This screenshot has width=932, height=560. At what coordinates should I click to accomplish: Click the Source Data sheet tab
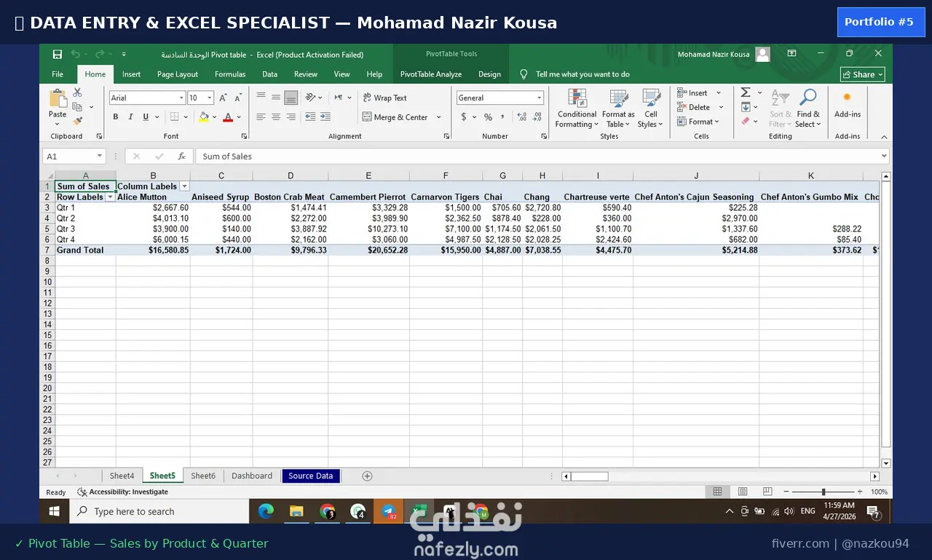(x=311, y=476)
